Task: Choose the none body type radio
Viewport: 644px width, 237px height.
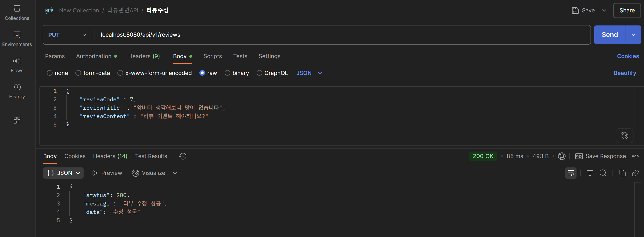Action: 50,73
